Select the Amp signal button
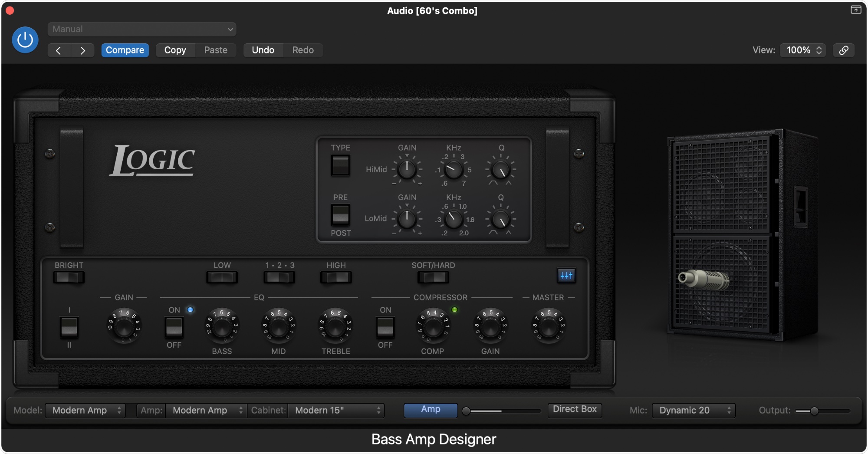The image size is (868, 454). (x=431, y=410)
